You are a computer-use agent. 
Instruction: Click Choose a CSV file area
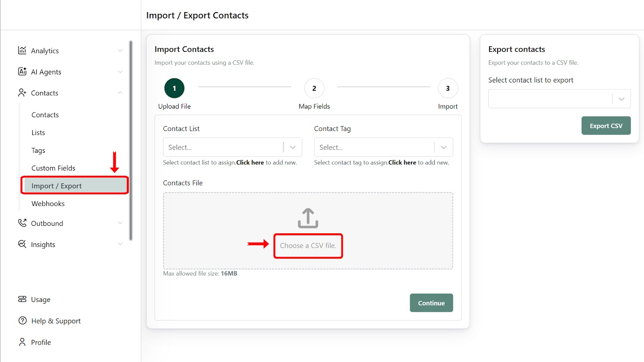[308, 246]
